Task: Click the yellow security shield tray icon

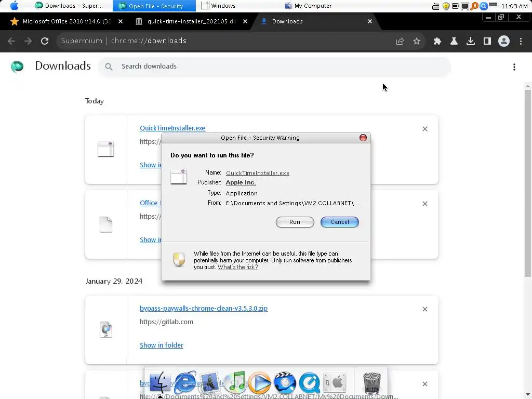Action: [446, 6]
